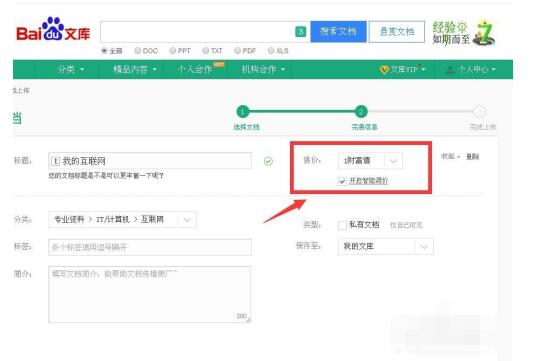Click the 悬赏文档 button
The height and width of the screenshot is (361, 540).
(397, 32)
